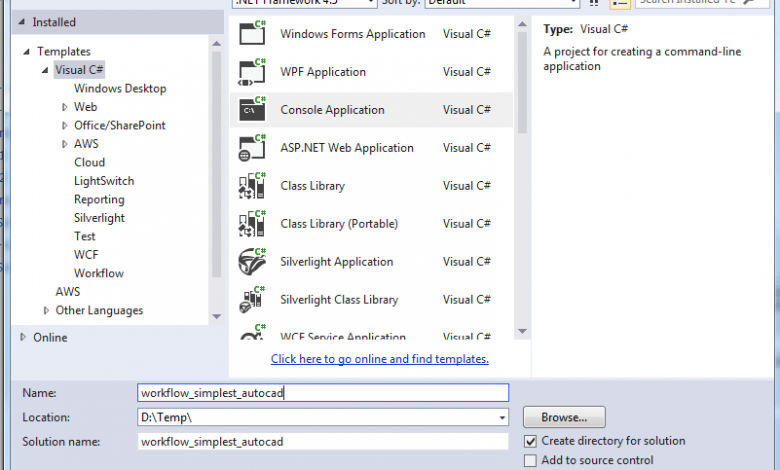Image resolution: width=780 pixels, height=470 pixels.
Task: Click the template list scrollbar thumb
Action: (522, 83)
